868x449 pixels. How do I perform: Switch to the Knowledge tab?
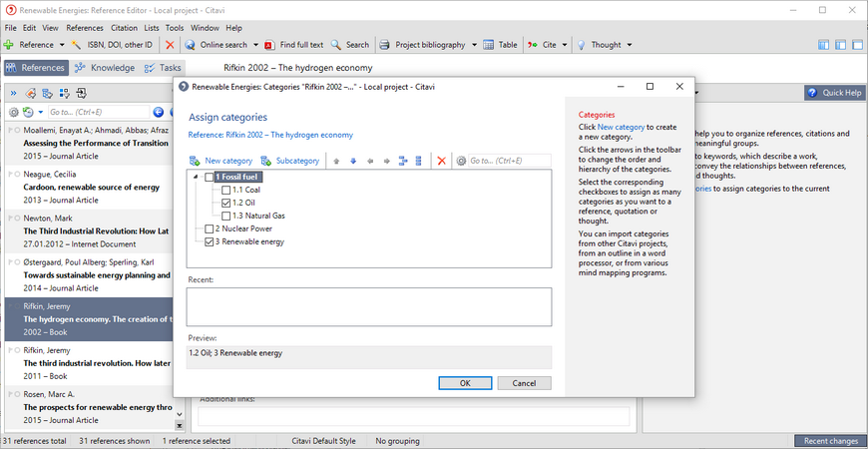click(x=105, y=68)
